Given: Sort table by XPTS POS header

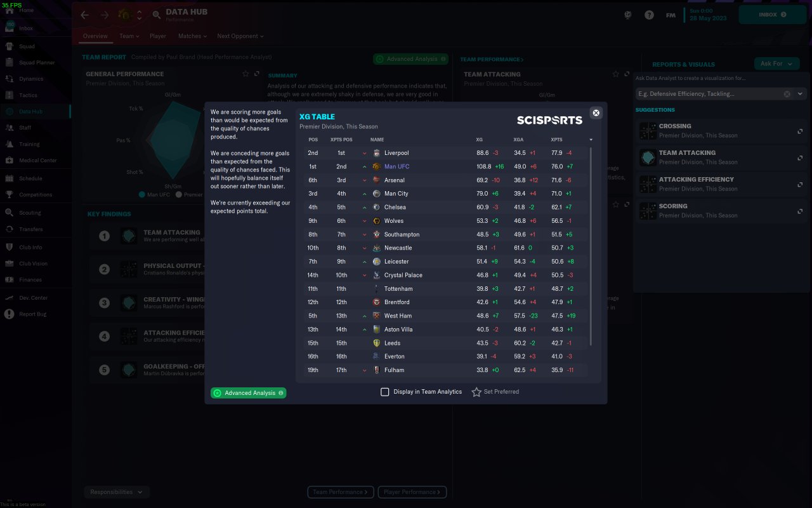Looking at the screenshot, I should [x=341, y=140].
